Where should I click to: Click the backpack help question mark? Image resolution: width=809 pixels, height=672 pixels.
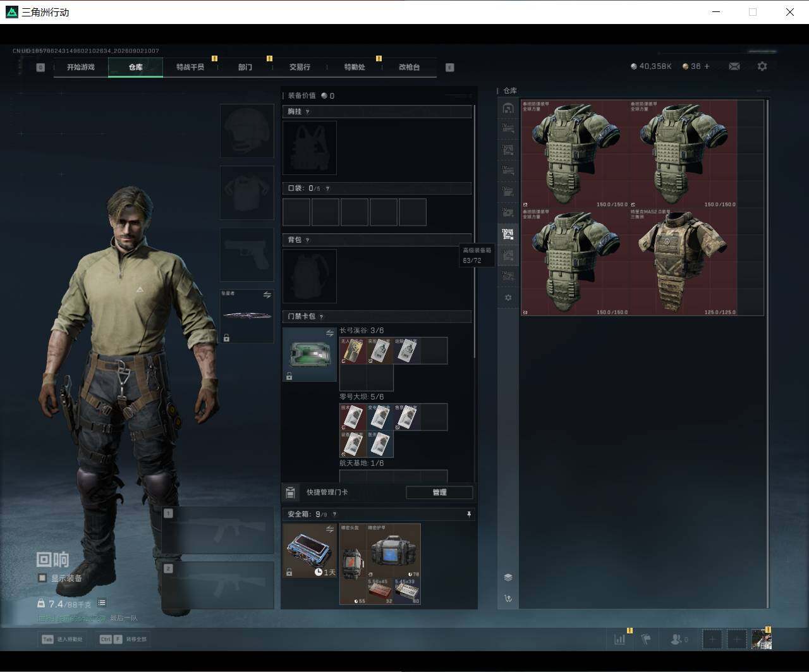tap(308, 240)
